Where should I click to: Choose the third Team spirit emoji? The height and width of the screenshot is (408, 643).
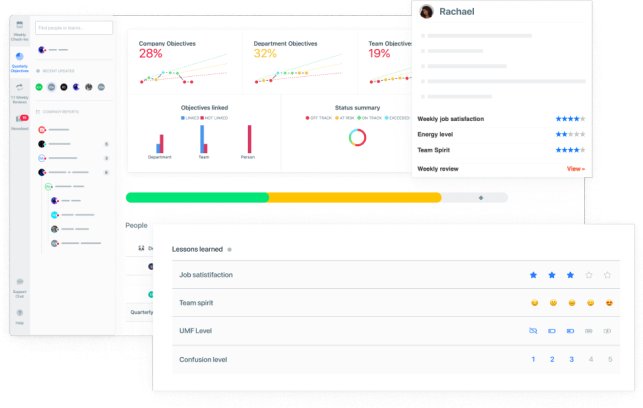[572, 303]
